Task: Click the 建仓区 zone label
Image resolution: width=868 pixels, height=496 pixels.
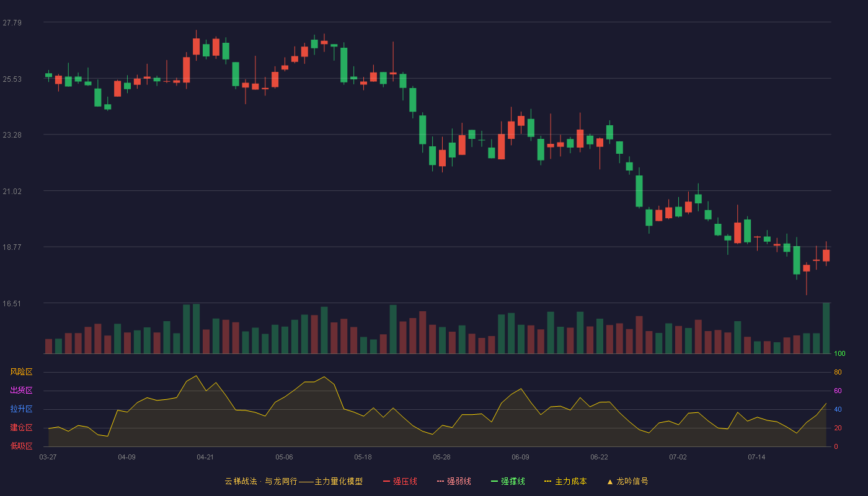Action: pos(21,428)
